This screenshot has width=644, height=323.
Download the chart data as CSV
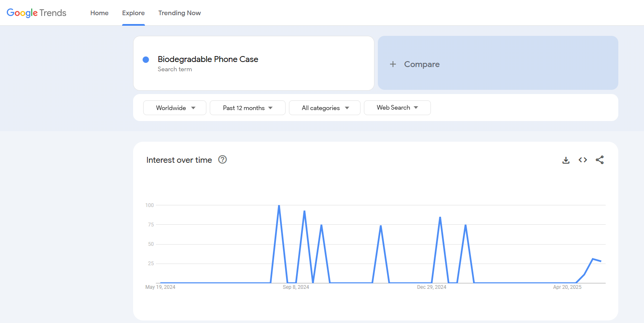[566, 160]
